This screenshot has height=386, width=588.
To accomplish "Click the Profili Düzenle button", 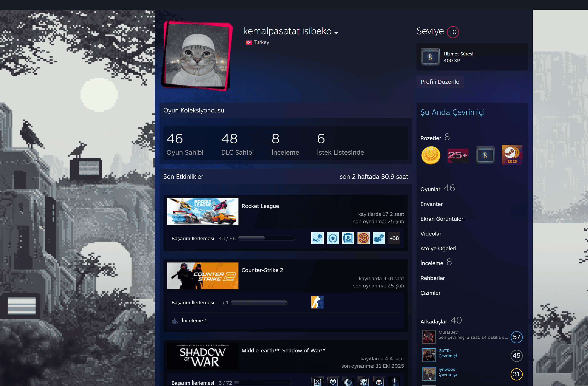I will click(x=440, y=82).
